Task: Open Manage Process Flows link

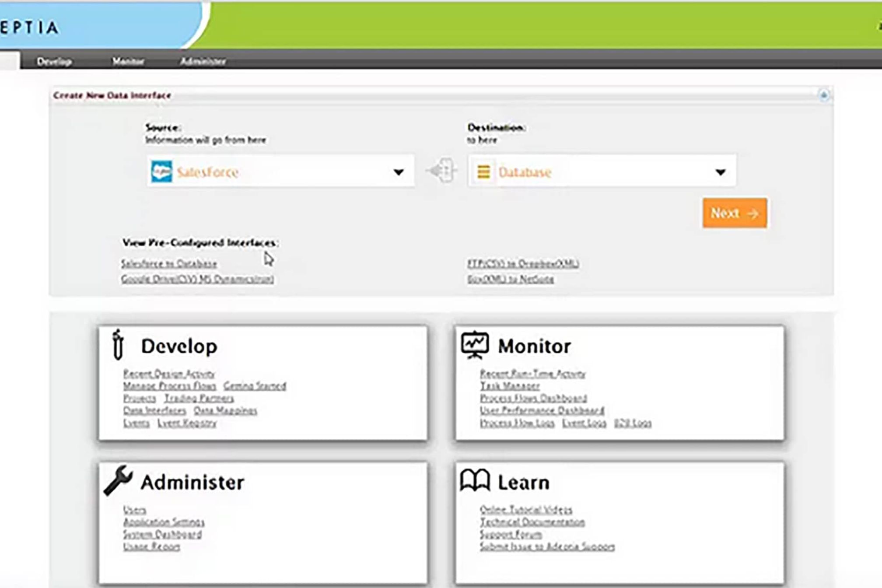Action: tap(170, 386)
